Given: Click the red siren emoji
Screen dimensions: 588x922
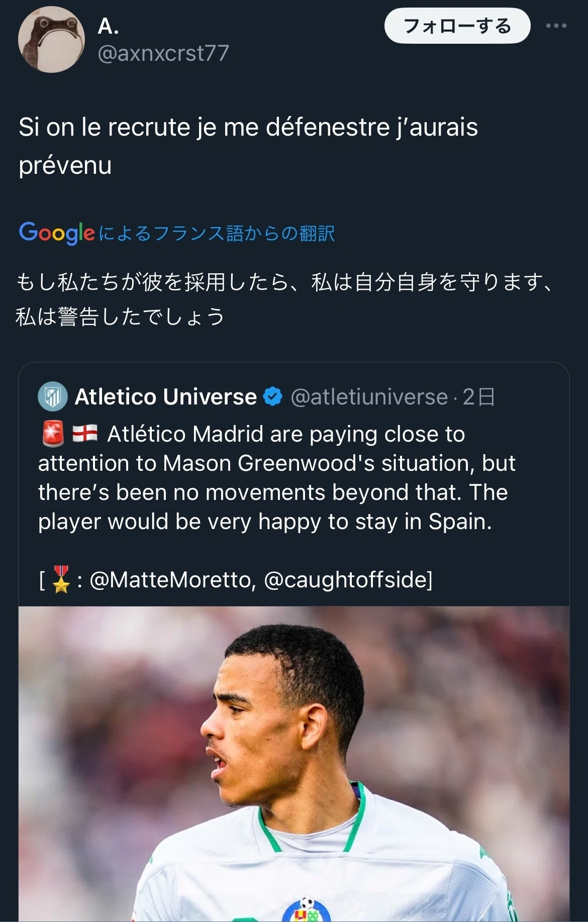Looking at the screenshot, I should tap(53, 434).
